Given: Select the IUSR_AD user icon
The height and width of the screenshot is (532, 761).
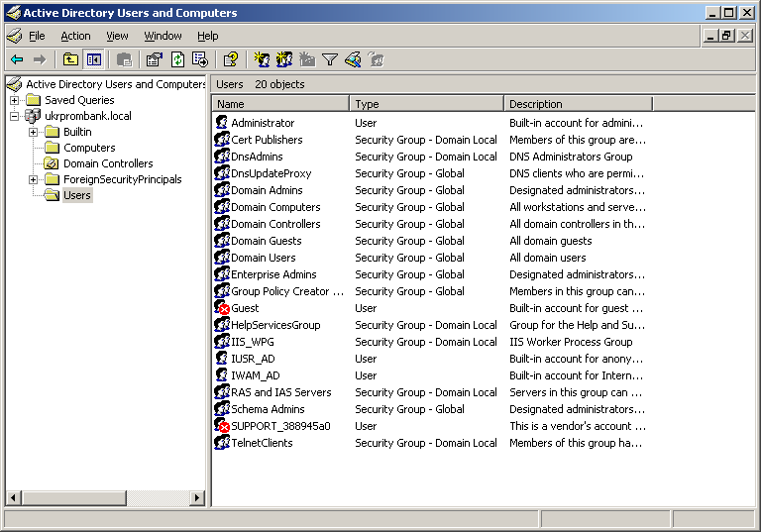Looking at the screenshot, I should pyautogui.click(x=222, y=359).
